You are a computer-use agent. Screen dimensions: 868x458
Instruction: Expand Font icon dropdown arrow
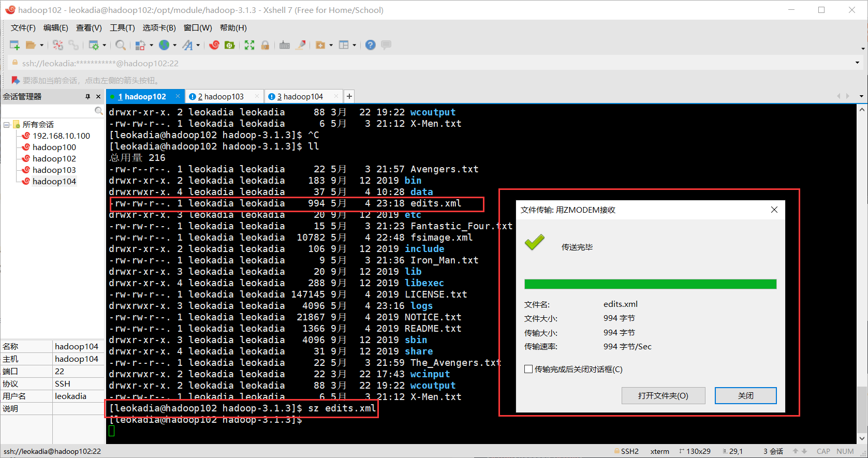point(198,45)
